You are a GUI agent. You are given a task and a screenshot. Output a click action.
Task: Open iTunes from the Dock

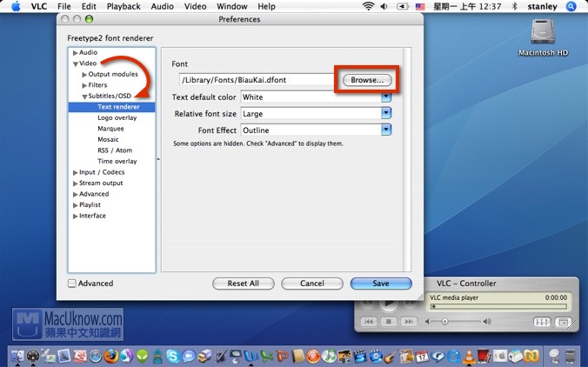pos(329,356)
